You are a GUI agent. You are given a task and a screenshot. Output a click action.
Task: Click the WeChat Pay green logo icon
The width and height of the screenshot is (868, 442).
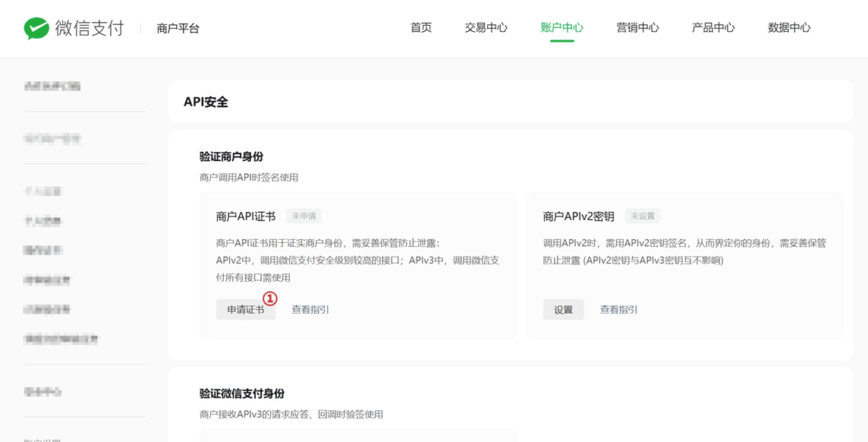36,28
